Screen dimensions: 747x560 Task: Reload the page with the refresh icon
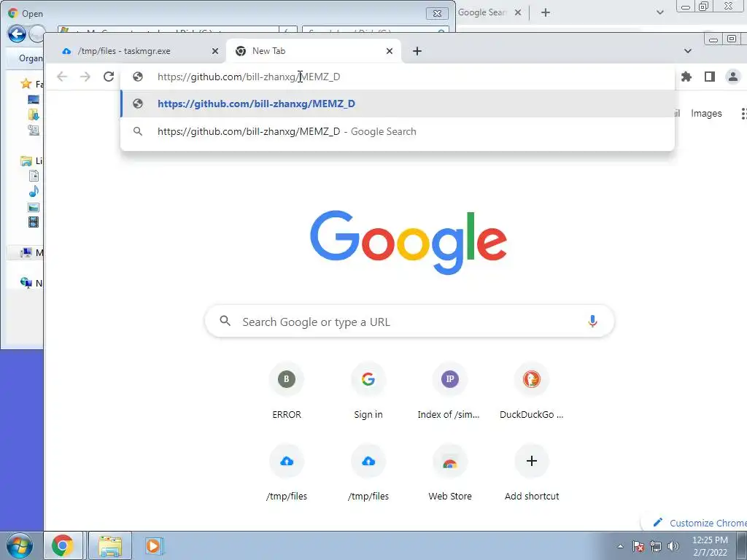click(x=109, y=77)
